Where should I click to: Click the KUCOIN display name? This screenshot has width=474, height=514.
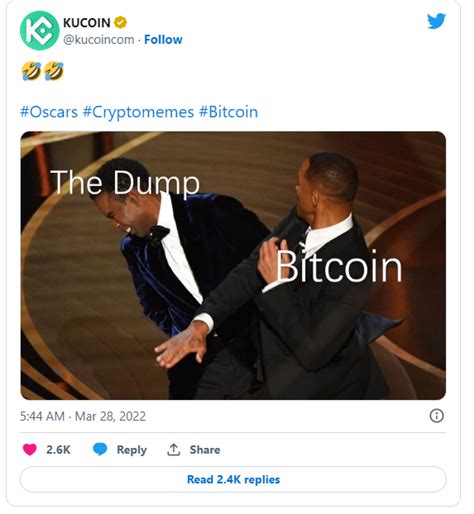(87, 23)
